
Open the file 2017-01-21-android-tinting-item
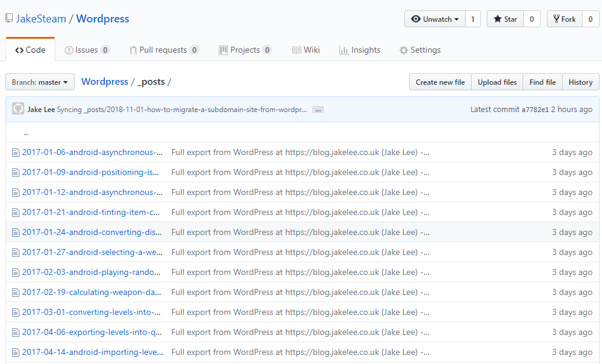[90, 212]
